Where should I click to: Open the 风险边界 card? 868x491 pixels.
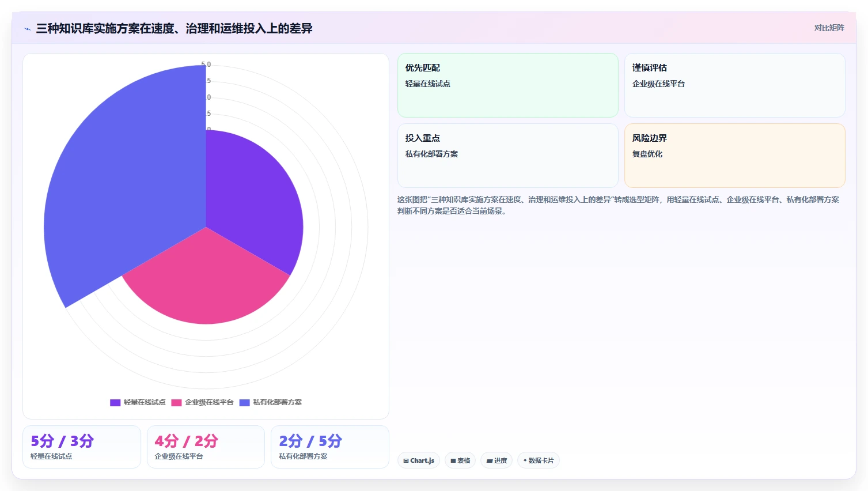pos(734,156)
